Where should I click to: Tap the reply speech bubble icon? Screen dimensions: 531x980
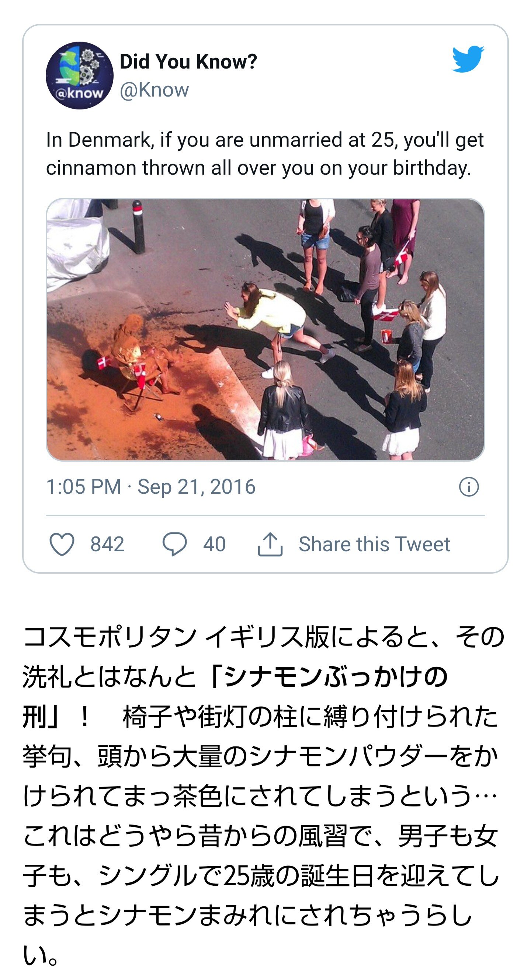175,544
